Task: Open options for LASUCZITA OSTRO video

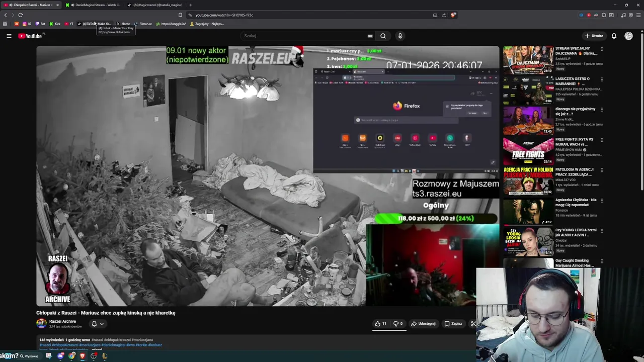Action: pyautogui.click(x=602, y=79)
